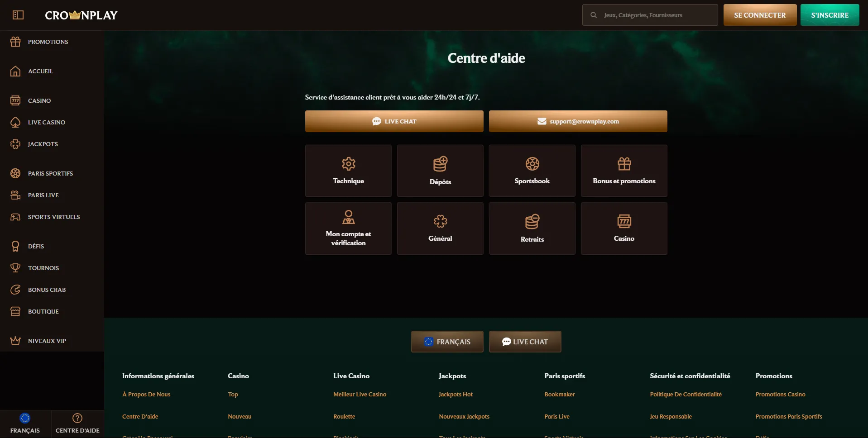868x438 pixels.
Task: Open footer LIVE CHAT button
Action: point(525,342)
